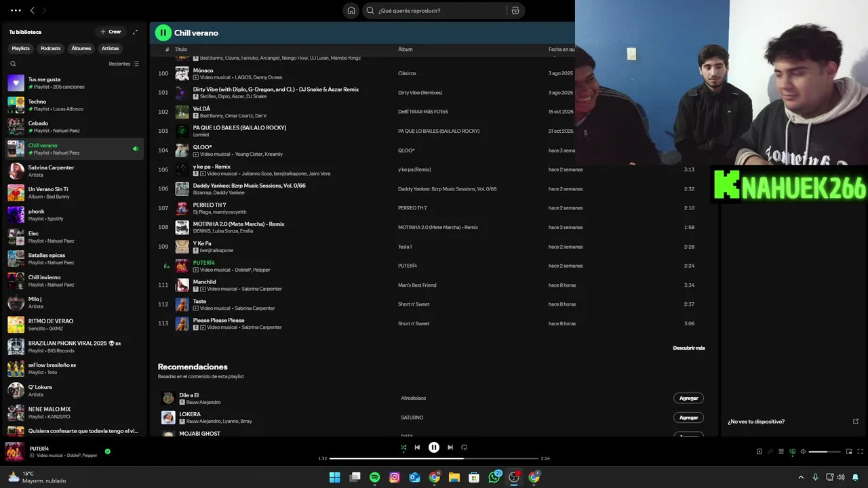Toggle repeat mode
The height and width of the screenshot is (488, 868).
coord(465,447)
